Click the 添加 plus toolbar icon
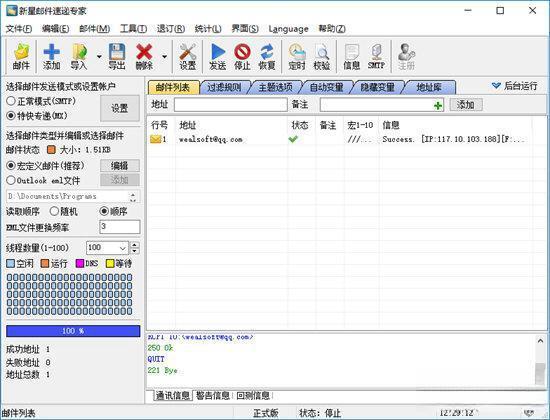550x420 pixels. pyautogui.click(x=51, y=56)
